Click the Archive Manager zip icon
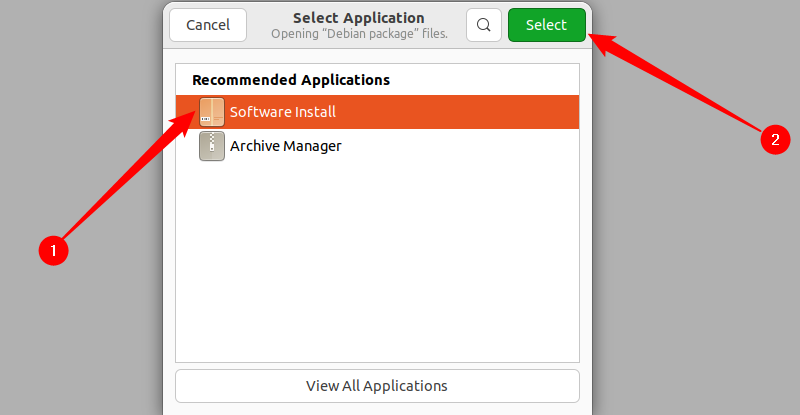The width and height of the screenshot is (800, 415). (x=212, y=146)
